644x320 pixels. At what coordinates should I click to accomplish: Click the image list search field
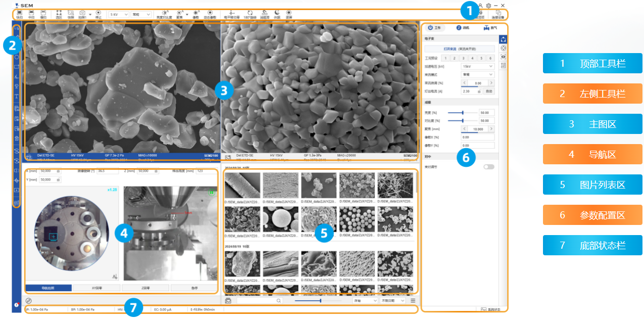pyautogui.click(x=260, y=300)
